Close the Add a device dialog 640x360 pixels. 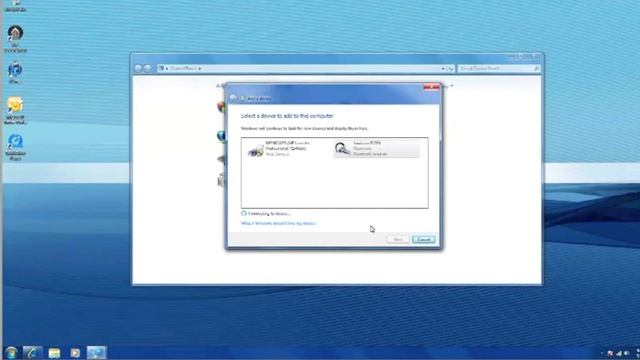431,87
